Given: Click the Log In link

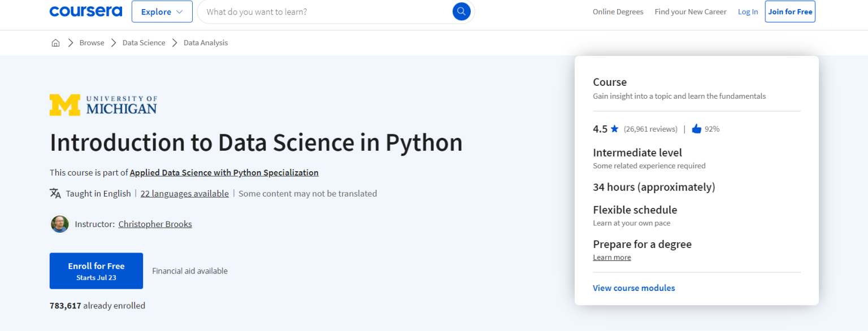Looking at the screenshot, I should click(748, 12).
